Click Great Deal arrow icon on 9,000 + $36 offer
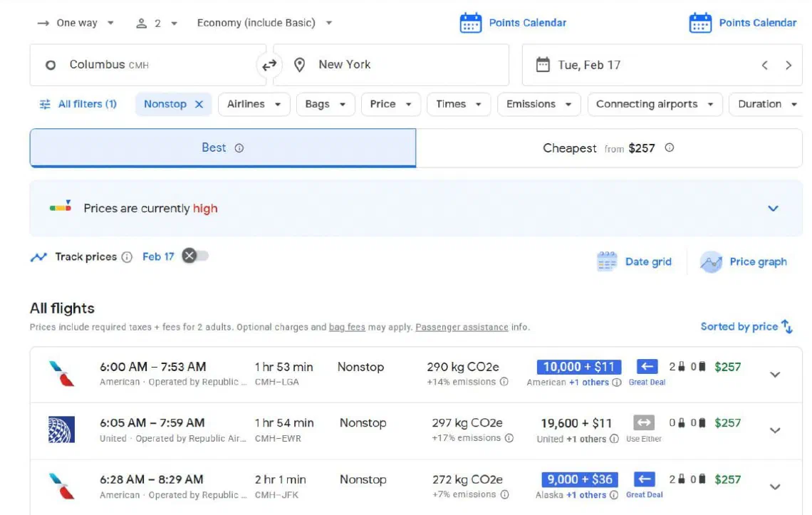Screen dimensions: 812x515 click(644, 479)
